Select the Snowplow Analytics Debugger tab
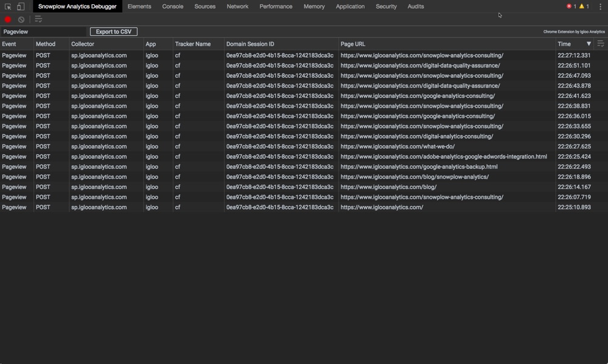The height and width of the screenshot is (364, 608). coord(77,7)
